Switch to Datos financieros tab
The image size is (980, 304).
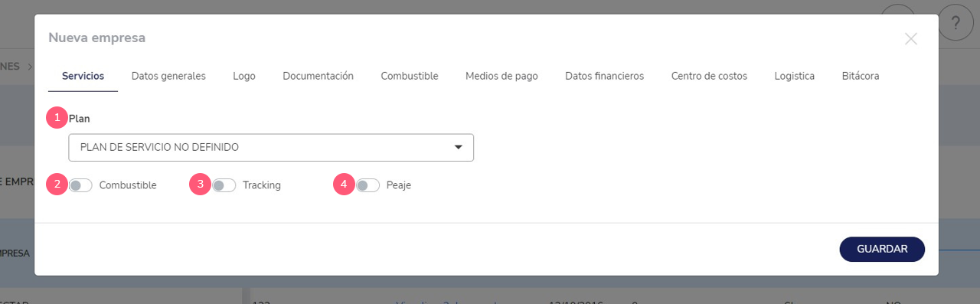pos(604,76)
